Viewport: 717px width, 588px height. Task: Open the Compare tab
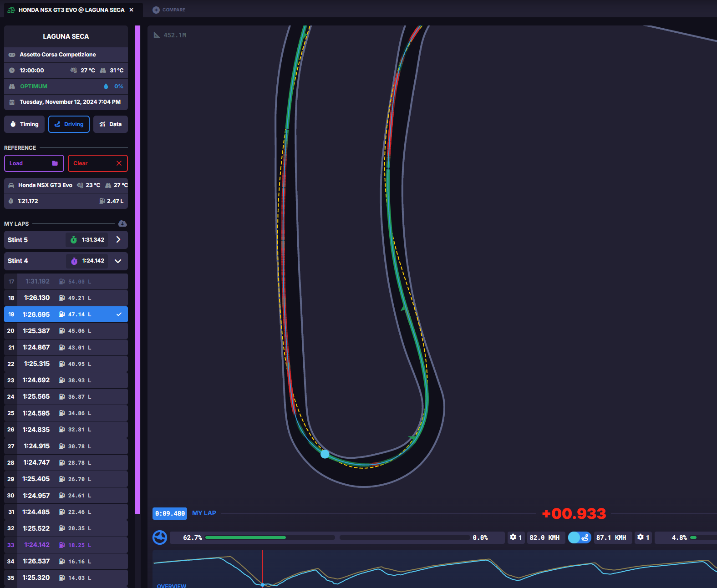tap(169, 10)
